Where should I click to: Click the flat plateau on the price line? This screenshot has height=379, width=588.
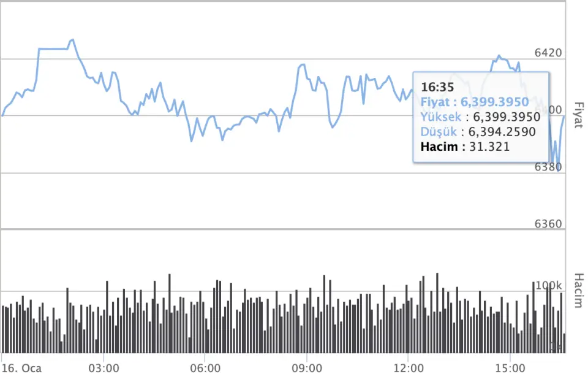pyautogui.click(x=53, y=48)
